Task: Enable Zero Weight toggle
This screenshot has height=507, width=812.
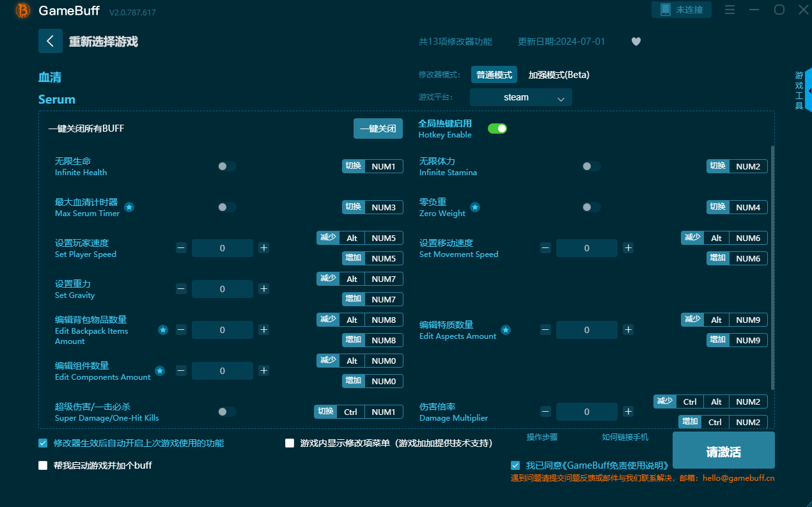Action: point(591,207)
